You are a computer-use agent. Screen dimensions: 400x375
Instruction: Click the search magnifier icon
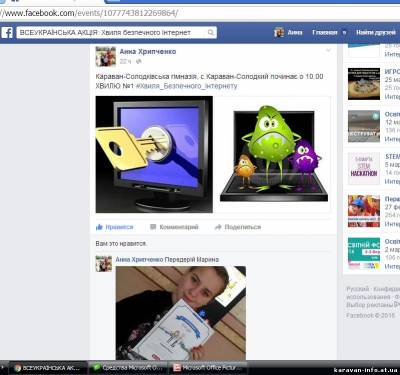[211, 32]
